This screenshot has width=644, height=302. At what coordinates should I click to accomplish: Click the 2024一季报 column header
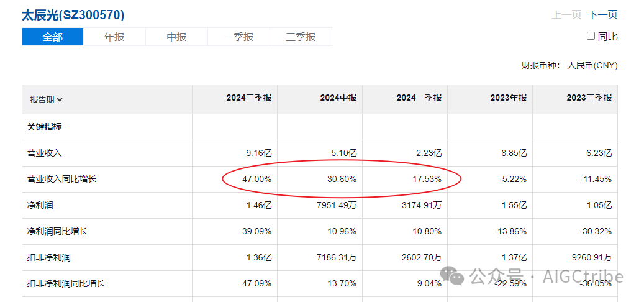tap(419, 98)
